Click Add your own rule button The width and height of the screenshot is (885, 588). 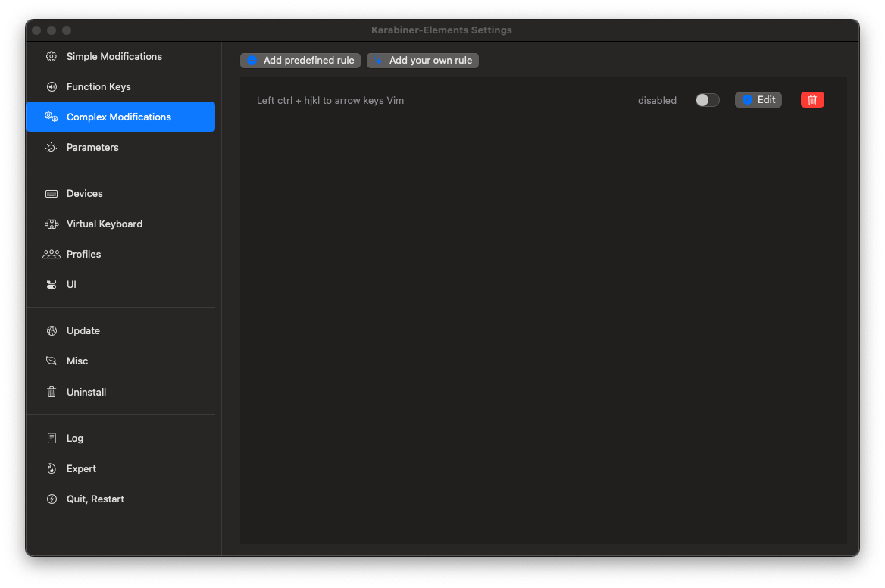pos(423,61)
